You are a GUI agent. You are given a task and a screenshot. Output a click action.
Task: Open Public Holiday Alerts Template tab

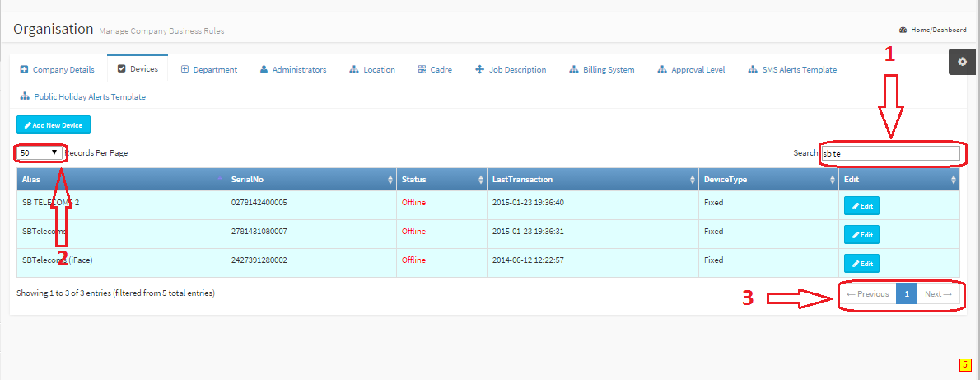(x=82, y=97)
